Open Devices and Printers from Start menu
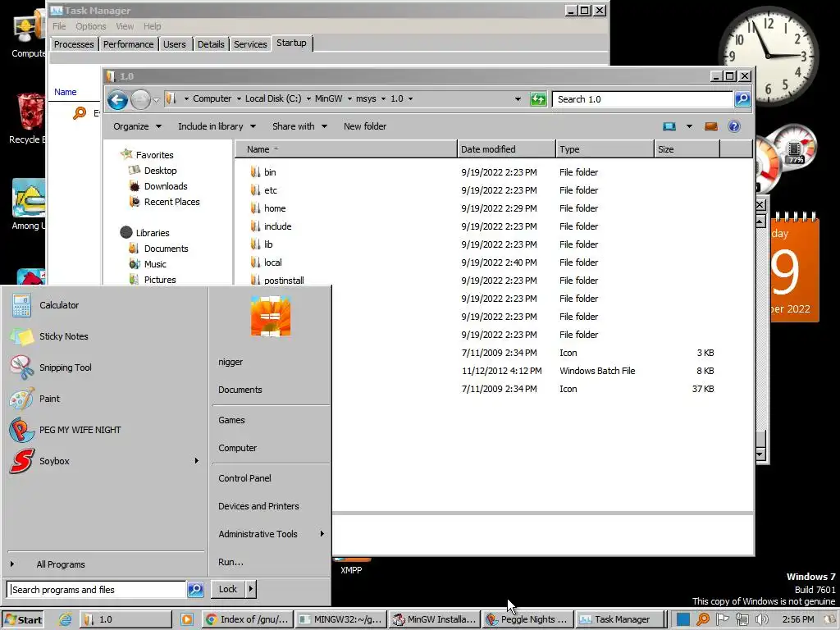 pyautogui.click(x=258, y=506)
